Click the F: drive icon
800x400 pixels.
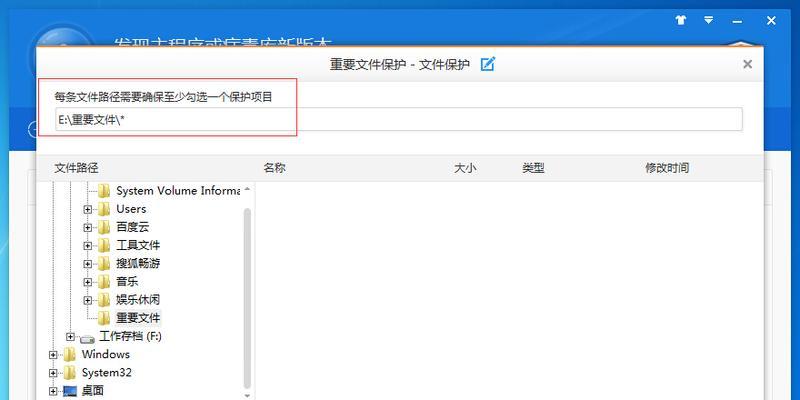87,338
